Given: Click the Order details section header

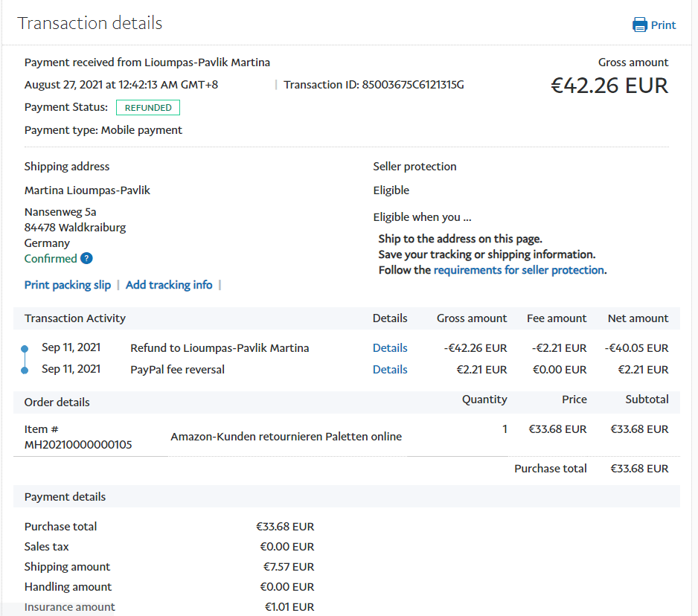Looking at the screenshot, I should pos(57,402).
